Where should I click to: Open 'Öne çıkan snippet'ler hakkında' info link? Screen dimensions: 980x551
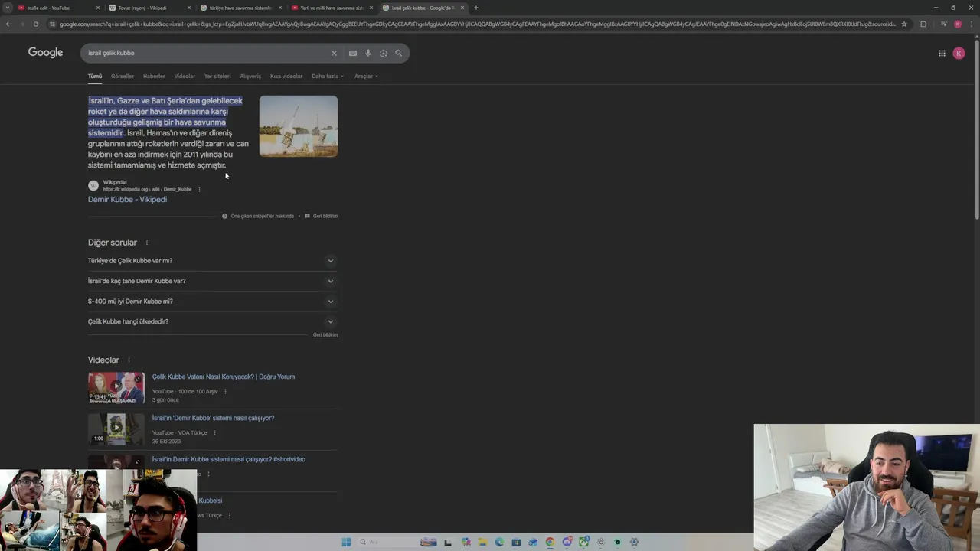pyautogui.click(x=258, y=216)
